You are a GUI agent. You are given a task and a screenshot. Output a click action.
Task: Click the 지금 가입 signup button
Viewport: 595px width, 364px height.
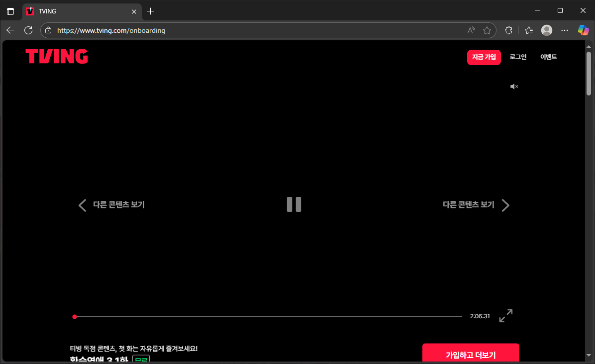click(484, 57)
